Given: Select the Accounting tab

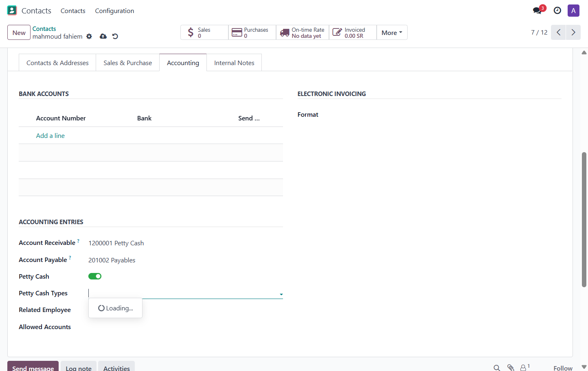Looking at the screenshot, I should pos(183,63).
